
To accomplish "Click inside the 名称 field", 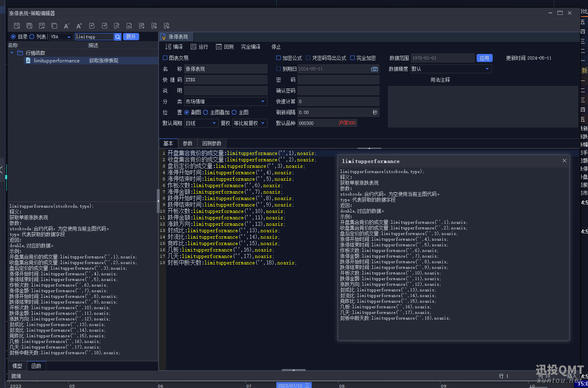I will pos(226,69).
